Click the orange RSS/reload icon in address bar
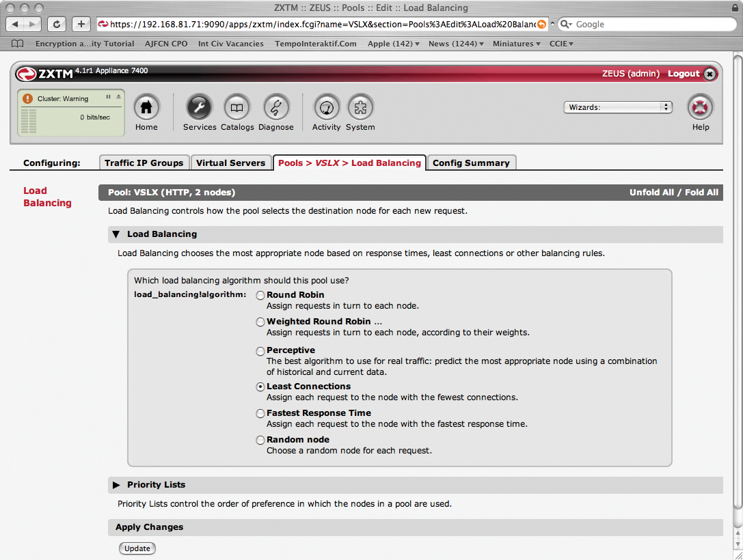 tap(541, 24)
